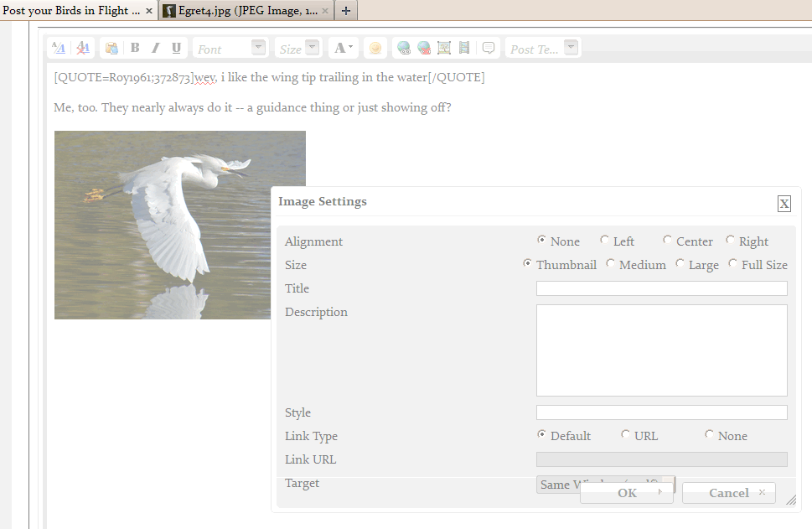Open a new browser tab

[x=346, y=10]
